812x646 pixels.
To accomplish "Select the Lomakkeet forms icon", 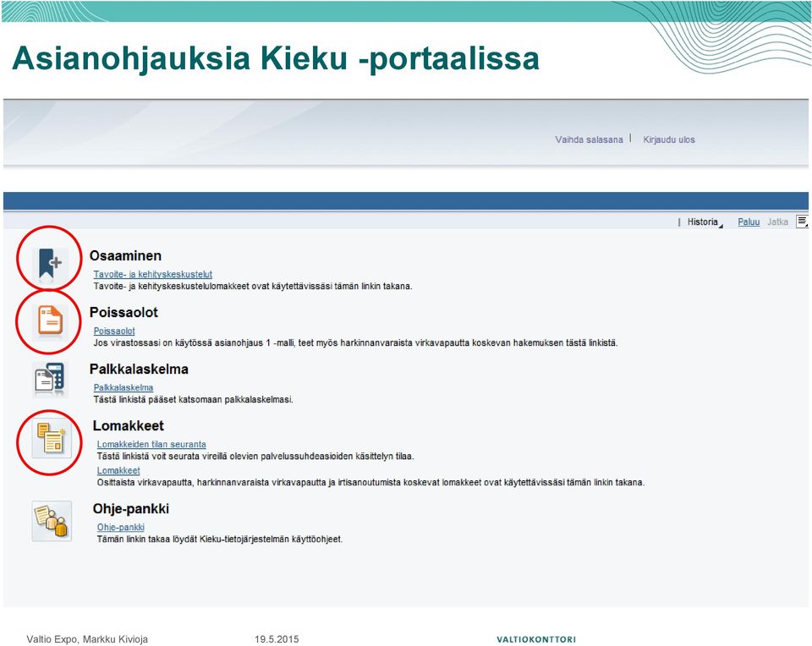I will [x=52, y=439].
